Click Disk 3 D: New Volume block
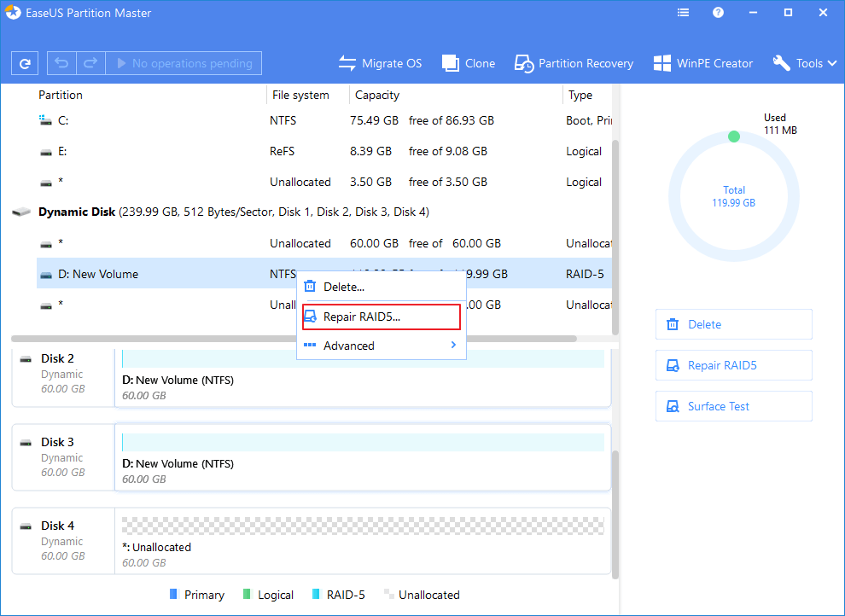The width and height of the screenshot is (845, 616). click(363, 457)
